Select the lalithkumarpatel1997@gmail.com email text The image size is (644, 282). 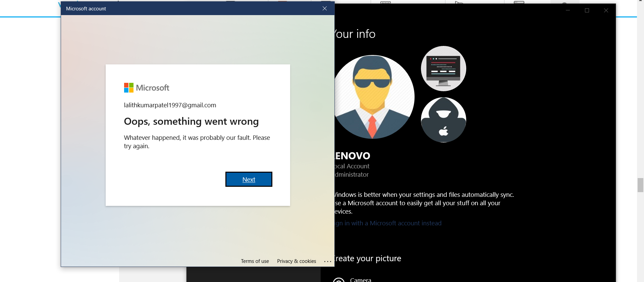[x=170, y=105]
